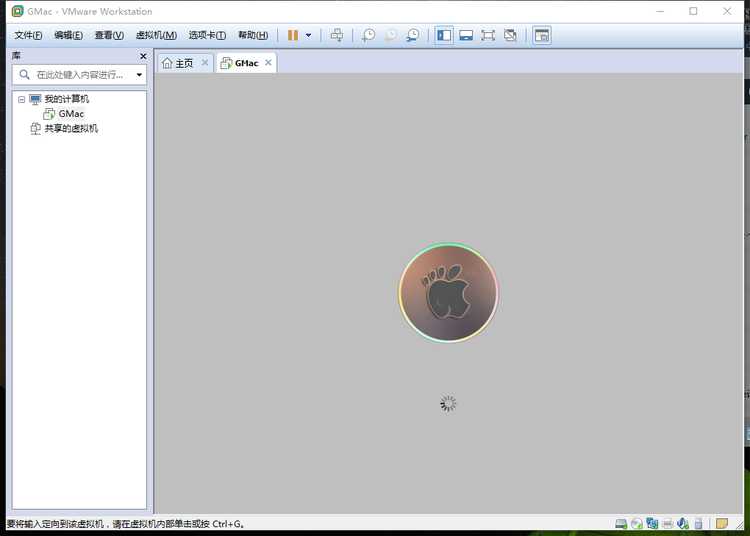
Task: Maximize the VMware Workstation window
Action: 693,11
